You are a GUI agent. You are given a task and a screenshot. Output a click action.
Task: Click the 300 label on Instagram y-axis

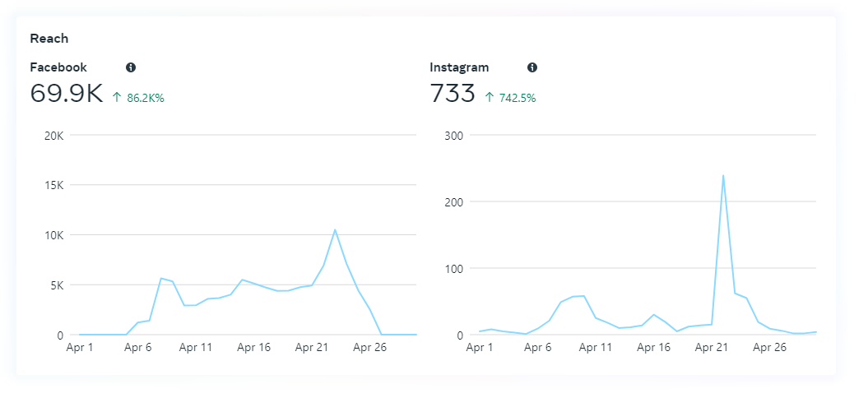click(452, 136)
